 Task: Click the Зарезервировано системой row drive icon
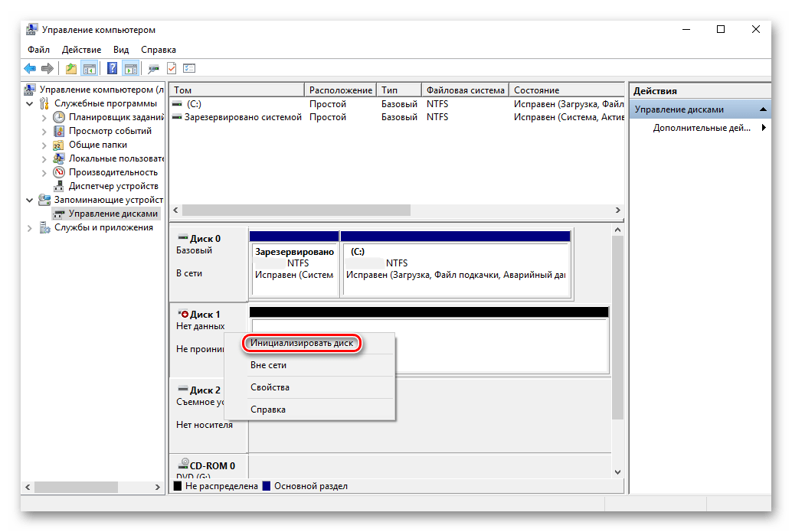click(177, 117)
